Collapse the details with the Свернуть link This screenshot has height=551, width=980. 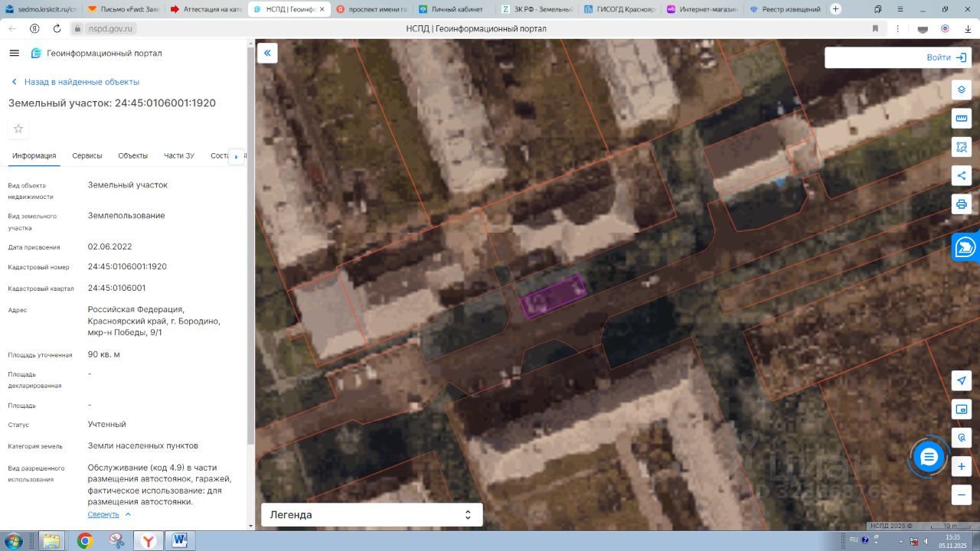point(109,514)
